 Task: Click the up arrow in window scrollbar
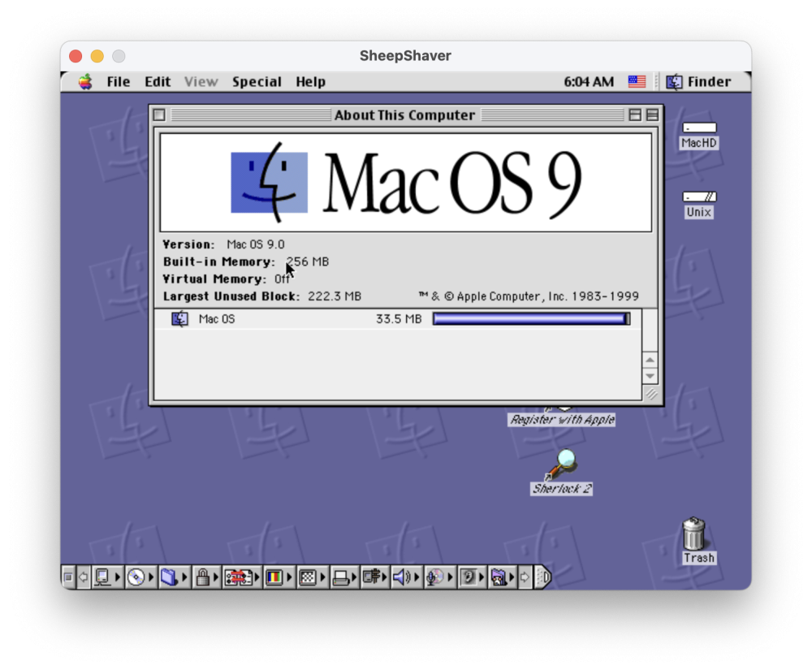(x=650, y=360)
